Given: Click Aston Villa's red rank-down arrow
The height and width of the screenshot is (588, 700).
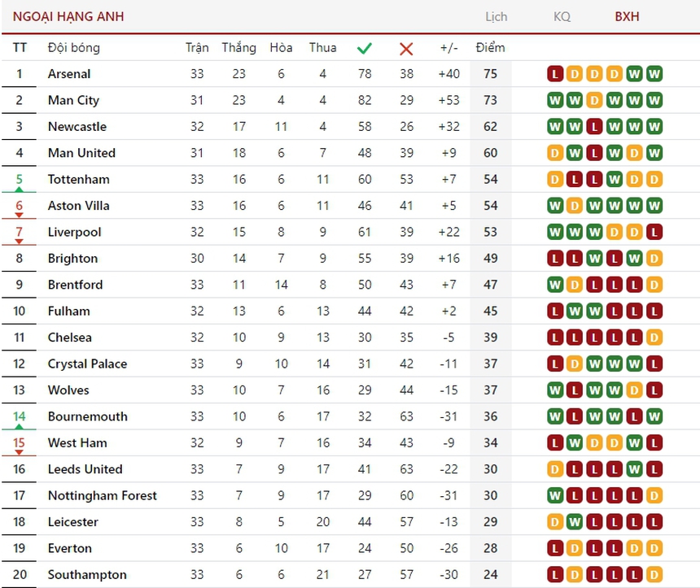Looking at the screenshot, I should (x=20, y=214).
